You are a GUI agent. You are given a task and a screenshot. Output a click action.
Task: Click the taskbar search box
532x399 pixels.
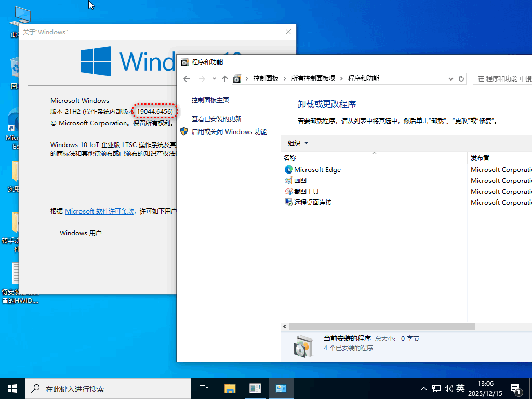click(104, 388)
